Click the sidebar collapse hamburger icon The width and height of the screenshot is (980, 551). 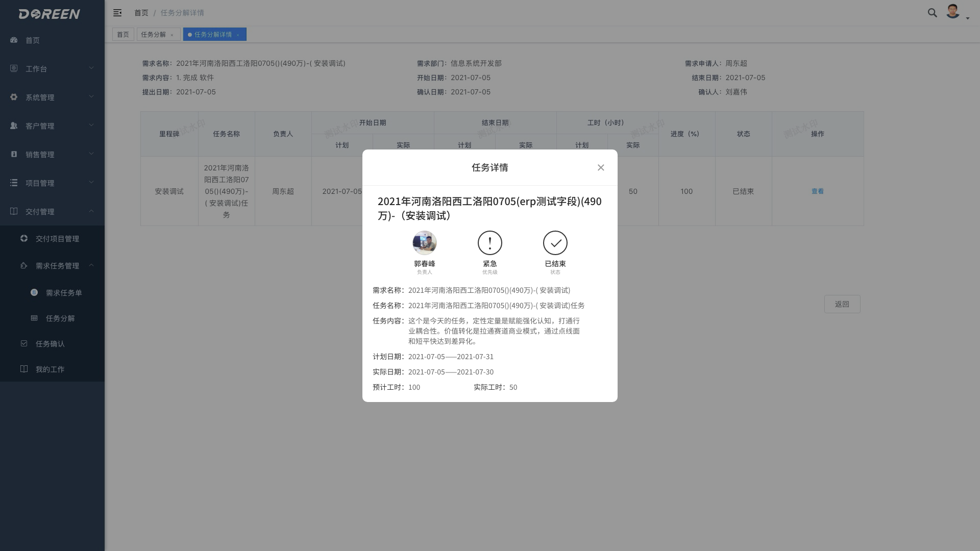117,13
